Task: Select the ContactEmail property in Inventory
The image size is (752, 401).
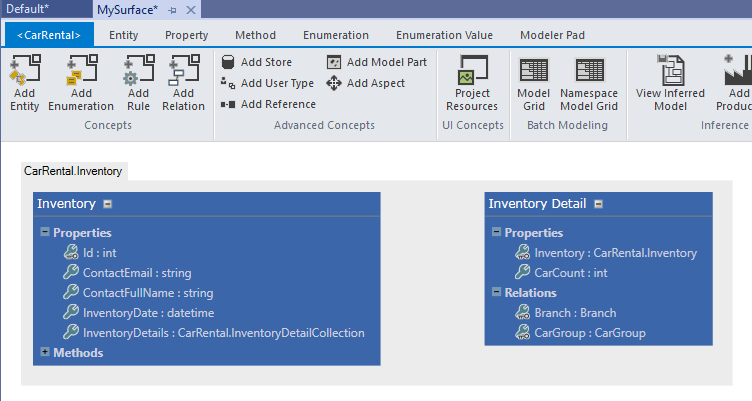Action: 136,272
